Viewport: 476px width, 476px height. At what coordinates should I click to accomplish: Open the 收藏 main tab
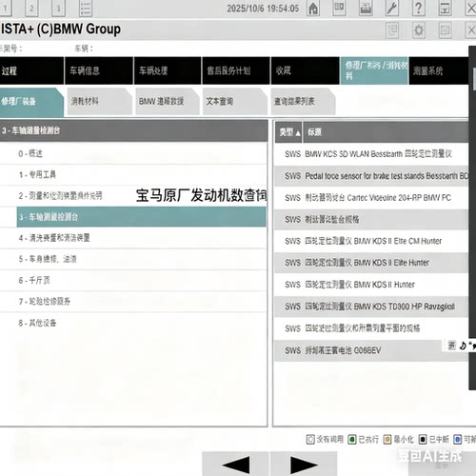305,70
